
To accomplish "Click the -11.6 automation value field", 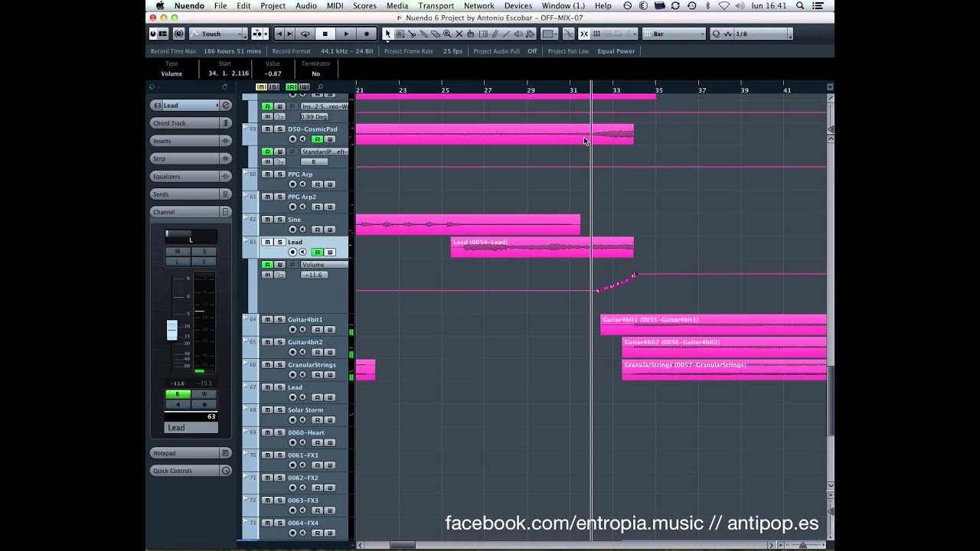I will click(315, 275).
